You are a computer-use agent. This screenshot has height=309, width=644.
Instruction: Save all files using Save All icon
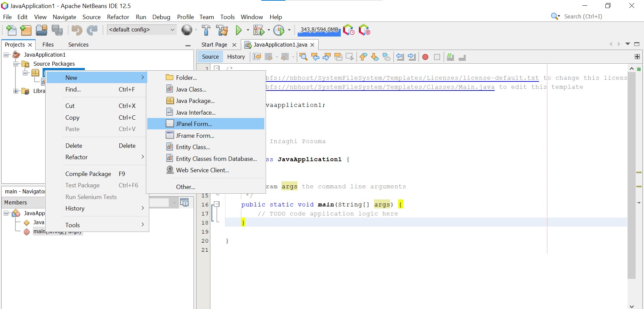point(57,30)
